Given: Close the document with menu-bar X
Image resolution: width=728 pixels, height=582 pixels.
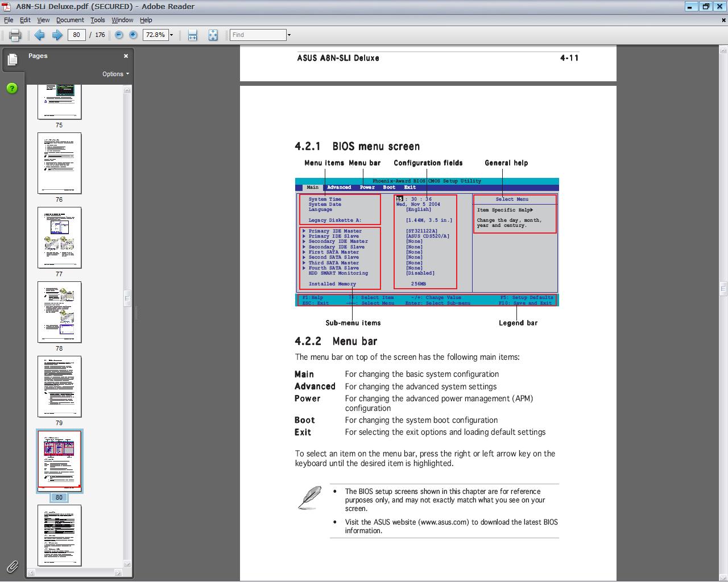Looking at the screenshot, I should (723, 20).
